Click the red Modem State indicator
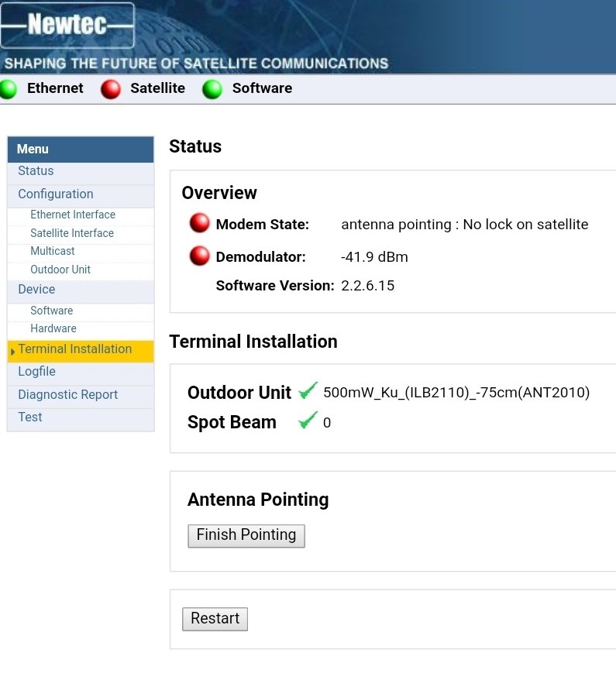 (x=199, y=223)
